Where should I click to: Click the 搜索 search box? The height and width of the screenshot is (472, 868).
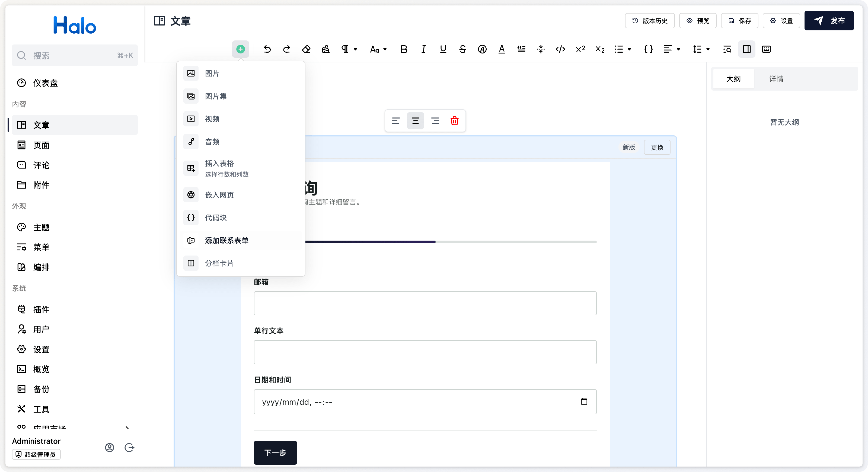[75, 55]
